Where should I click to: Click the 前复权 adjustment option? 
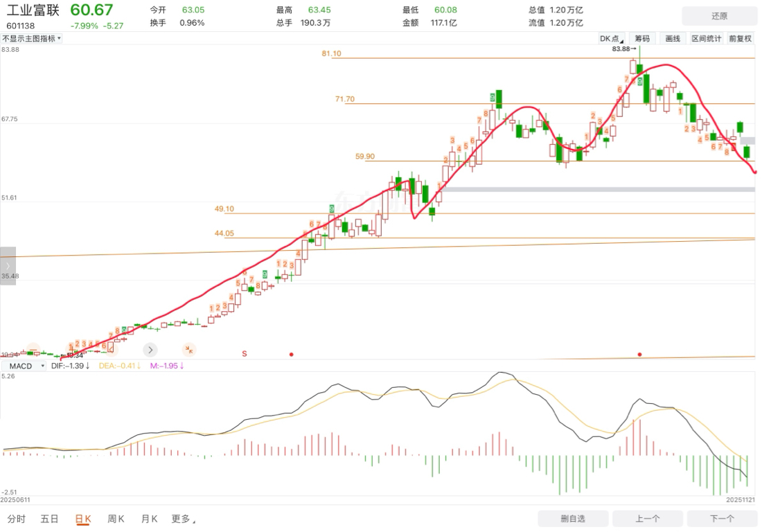click(740, 38)
